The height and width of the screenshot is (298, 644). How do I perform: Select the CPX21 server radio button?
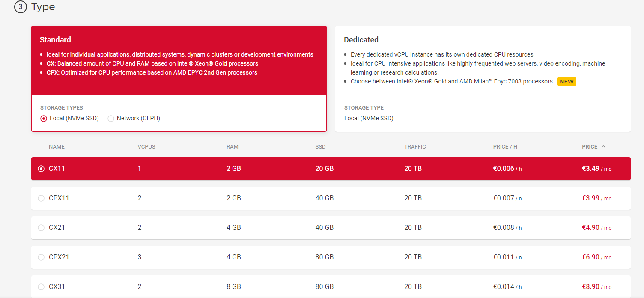pyautogui.click(x=41, y=257)
